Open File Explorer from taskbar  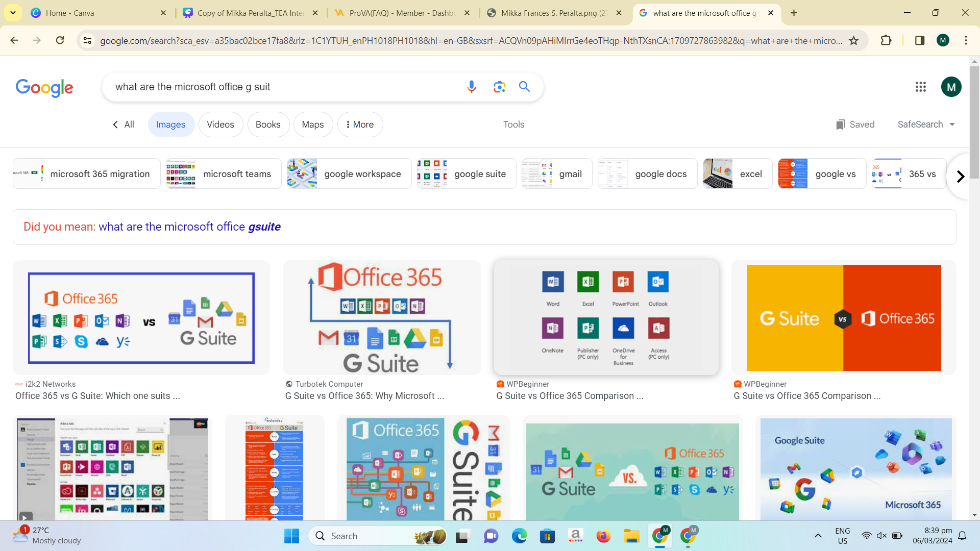click(x=631, y=536)
